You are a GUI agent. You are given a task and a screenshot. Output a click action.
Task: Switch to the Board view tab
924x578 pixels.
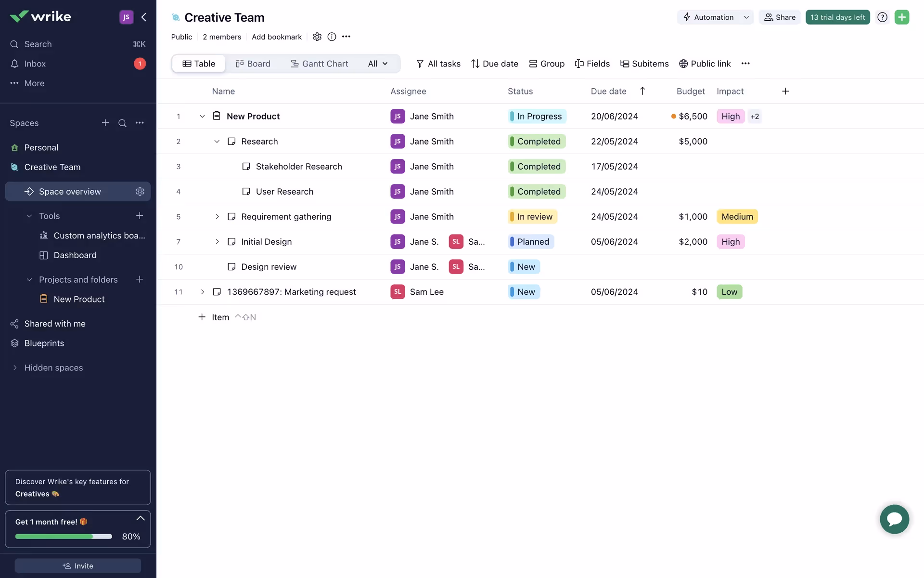pos(253,64)
